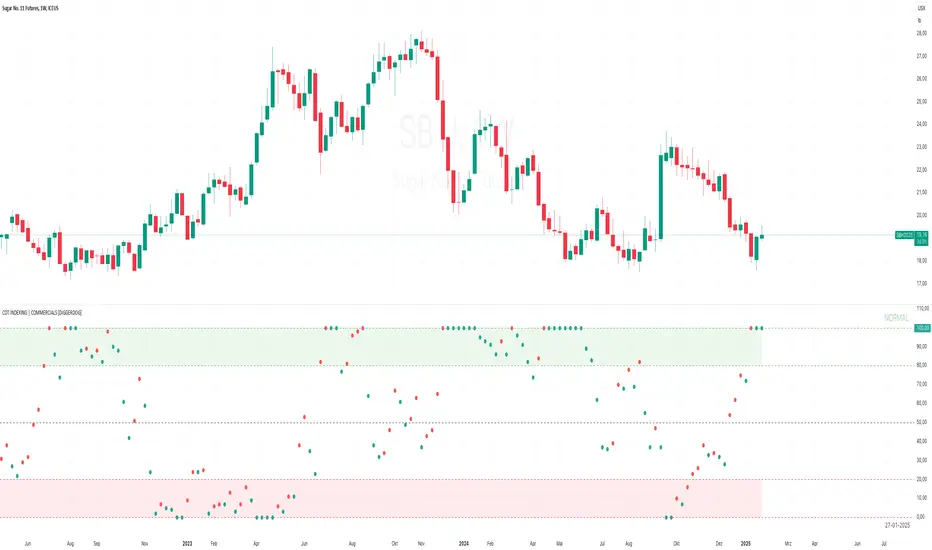Click the 110.00 indicator scale label
This screenshot has height=550, width=932.
click(x=921, y=309)
